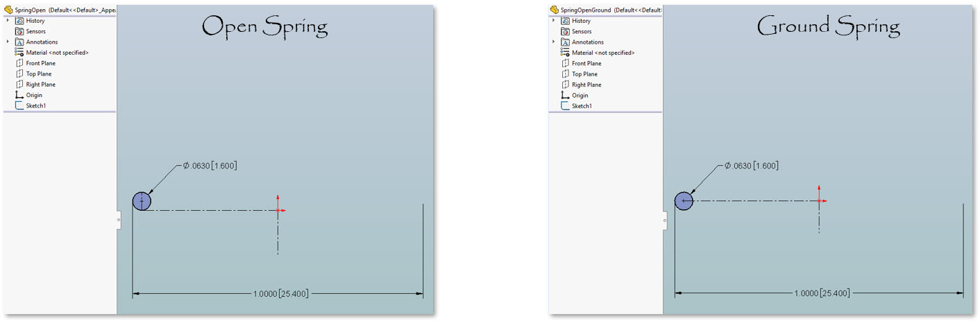Click the Ground Spring 1.0000 [25.400] length dimension

[822, 294]
